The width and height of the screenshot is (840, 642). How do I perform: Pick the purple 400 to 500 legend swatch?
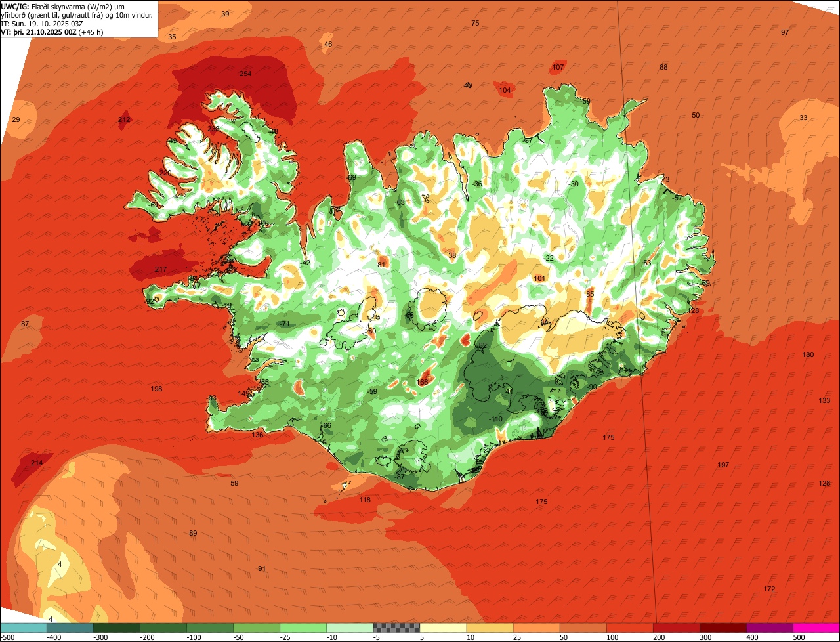pos(770,628)
